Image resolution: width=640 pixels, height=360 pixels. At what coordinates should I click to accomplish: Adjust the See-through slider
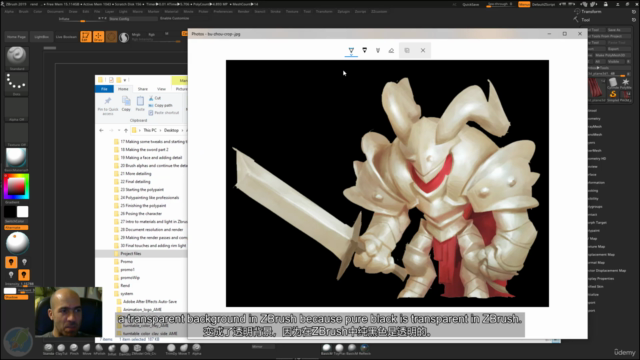coord(500,4)
